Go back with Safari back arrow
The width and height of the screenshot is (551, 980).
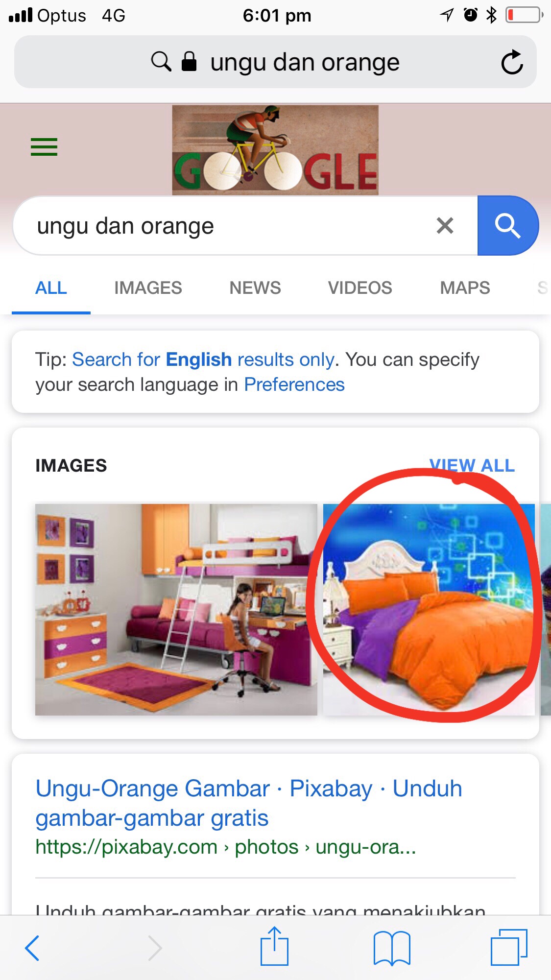32,948
